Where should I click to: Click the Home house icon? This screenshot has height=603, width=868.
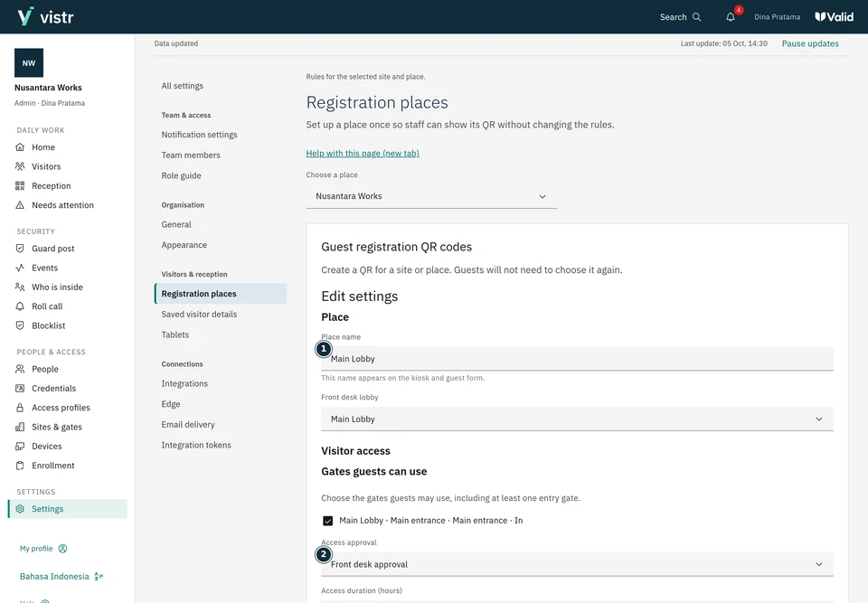pos(20,147)
